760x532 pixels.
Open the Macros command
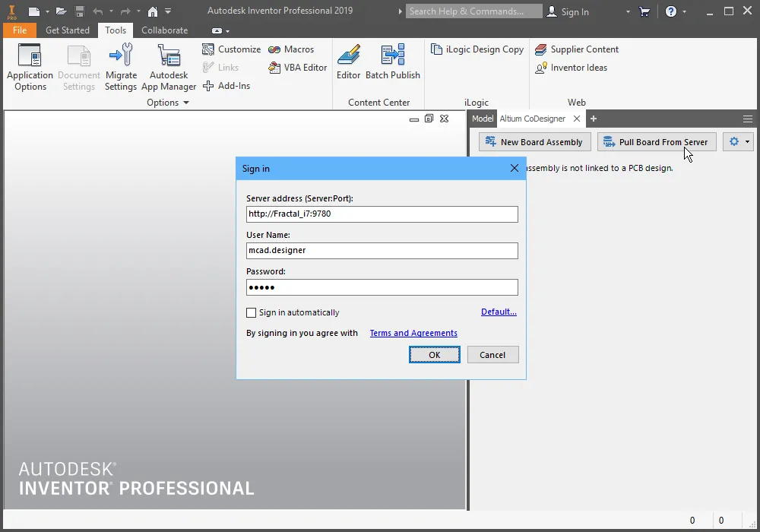pyautogui.click(x=291, y=49)
